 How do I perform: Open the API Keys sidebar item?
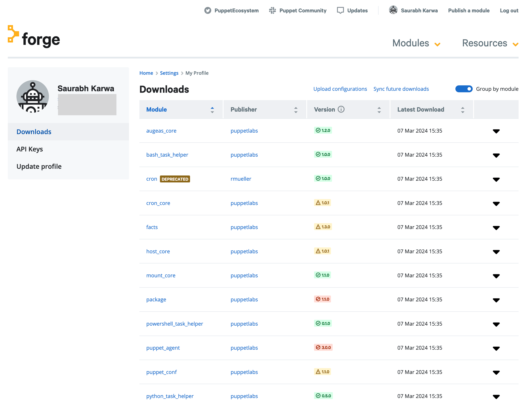tap(30, 149)
